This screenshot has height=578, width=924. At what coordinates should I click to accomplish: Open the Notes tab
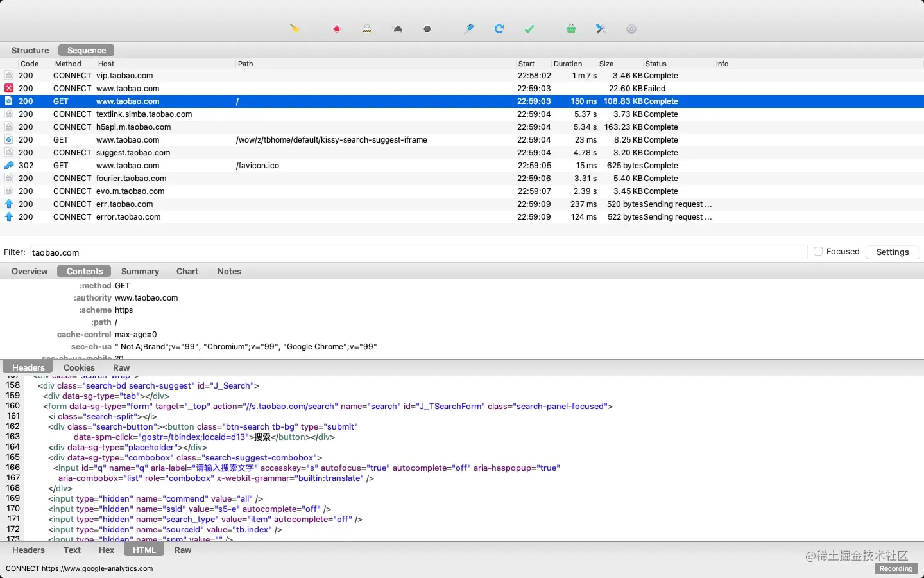click(x=229, y=272)
